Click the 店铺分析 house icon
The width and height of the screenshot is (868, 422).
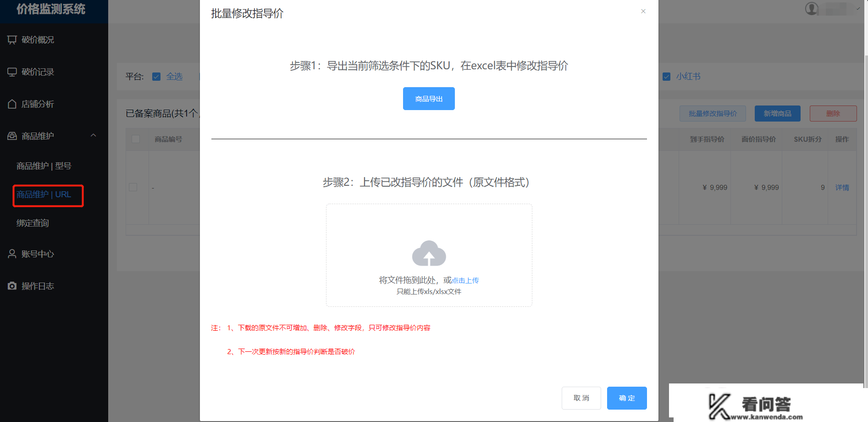[12, 104]
